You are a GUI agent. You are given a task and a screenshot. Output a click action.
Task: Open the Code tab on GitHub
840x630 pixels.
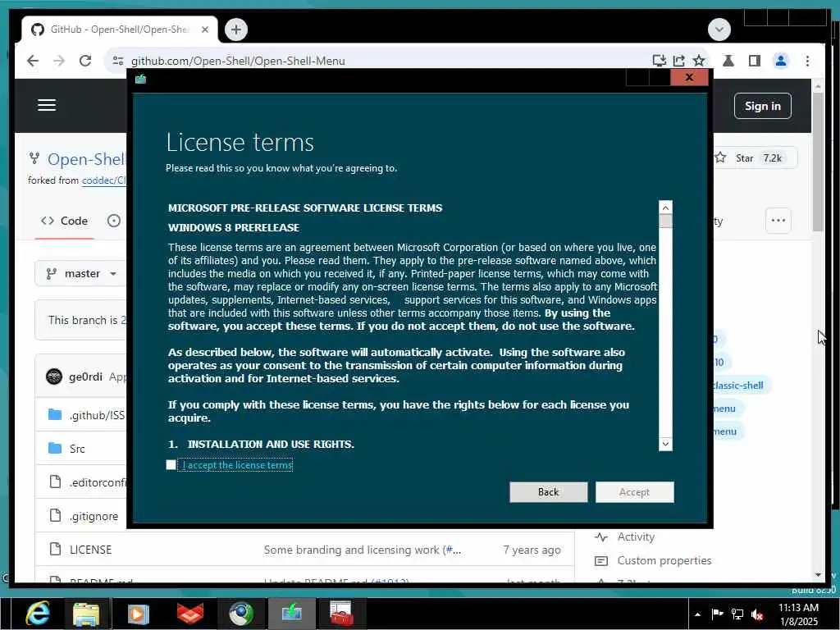[x=64, y=221]
